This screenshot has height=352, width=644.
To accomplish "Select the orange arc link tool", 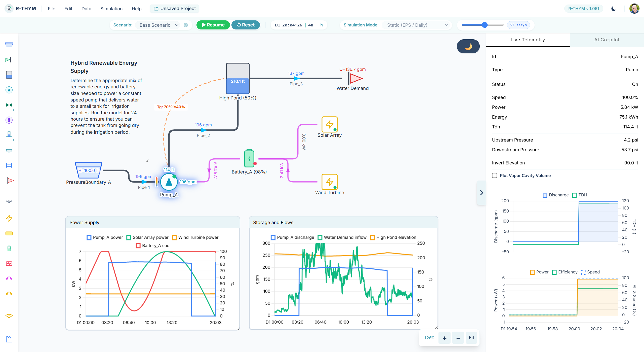I will (9, 293).
